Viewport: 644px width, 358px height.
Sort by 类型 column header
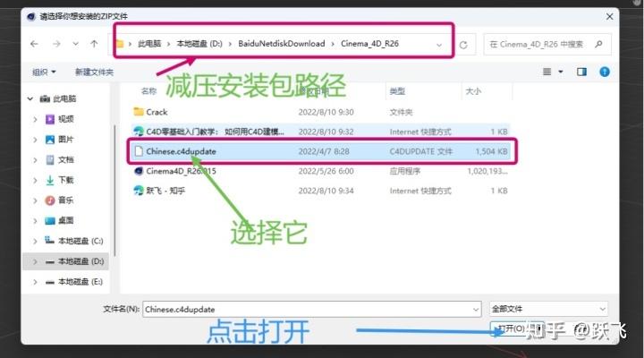point(397,91)
